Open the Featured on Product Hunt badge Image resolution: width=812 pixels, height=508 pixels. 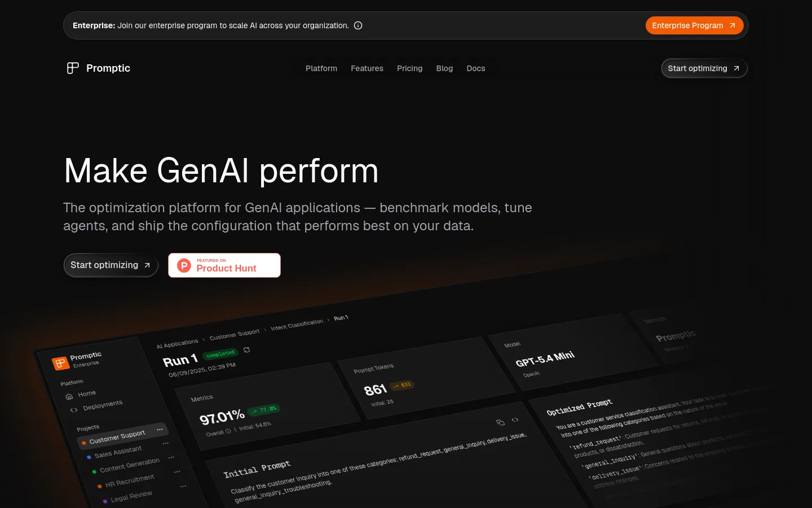[224, 265]
